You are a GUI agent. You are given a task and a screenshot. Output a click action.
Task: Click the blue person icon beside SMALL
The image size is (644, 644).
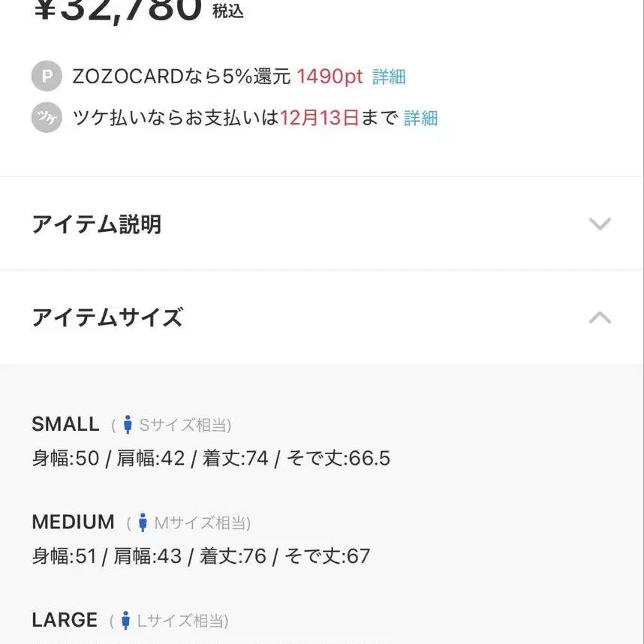(x=128, y=425)
